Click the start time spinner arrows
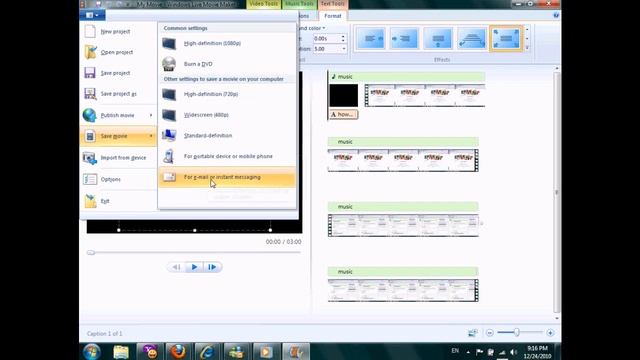 click(x=343, y=38)
